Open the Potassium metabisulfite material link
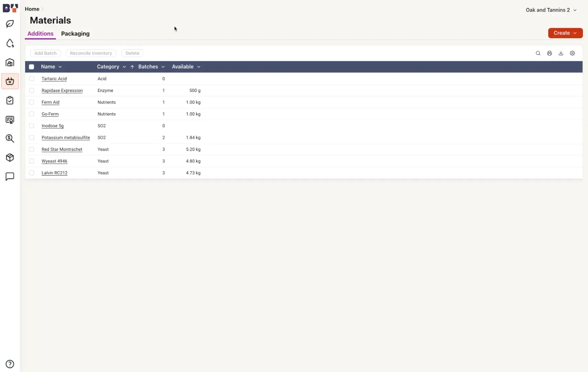Image resolution: width=588 pixels, height=372 pixels. click(65, 137)
